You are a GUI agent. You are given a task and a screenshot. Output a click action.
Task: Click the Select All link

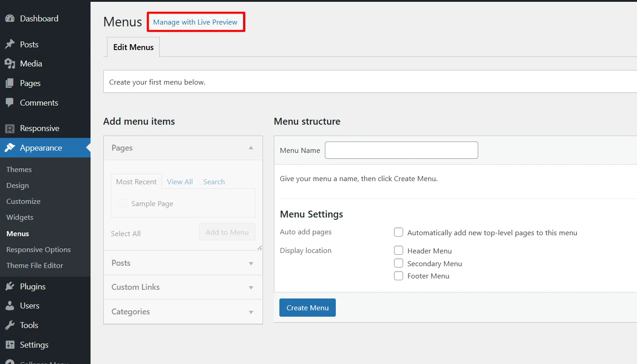126,234
